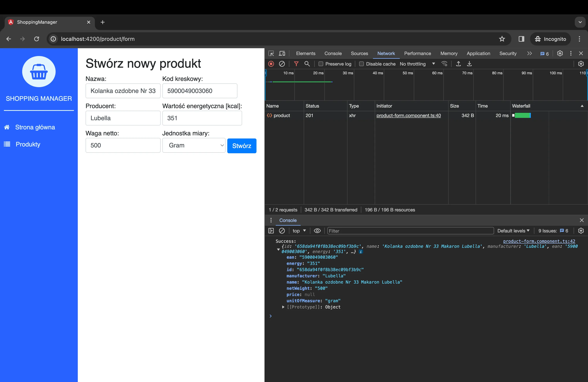
Task: Click the green waterfall bar for product
Action: (522, 115)
